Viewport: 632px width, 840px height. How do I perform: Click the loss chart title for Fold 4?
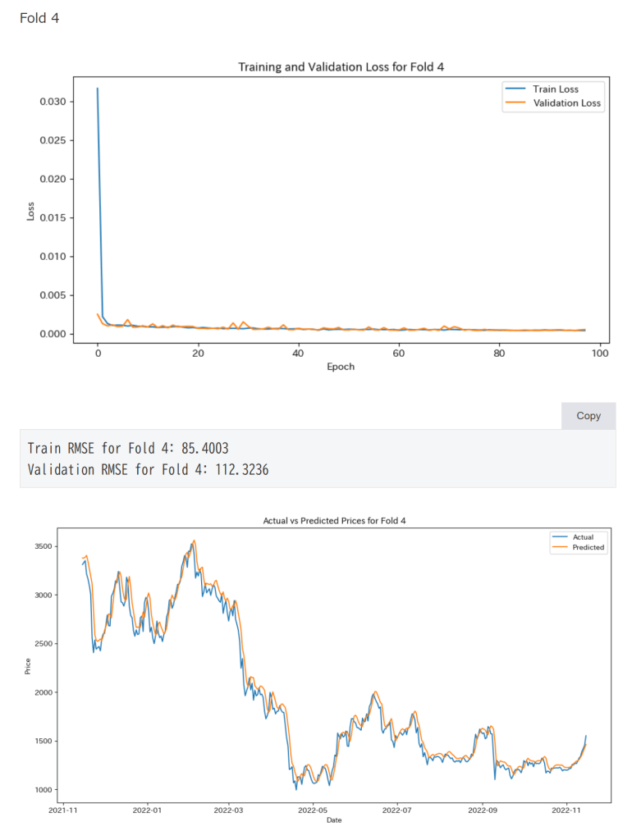point(341,66)
